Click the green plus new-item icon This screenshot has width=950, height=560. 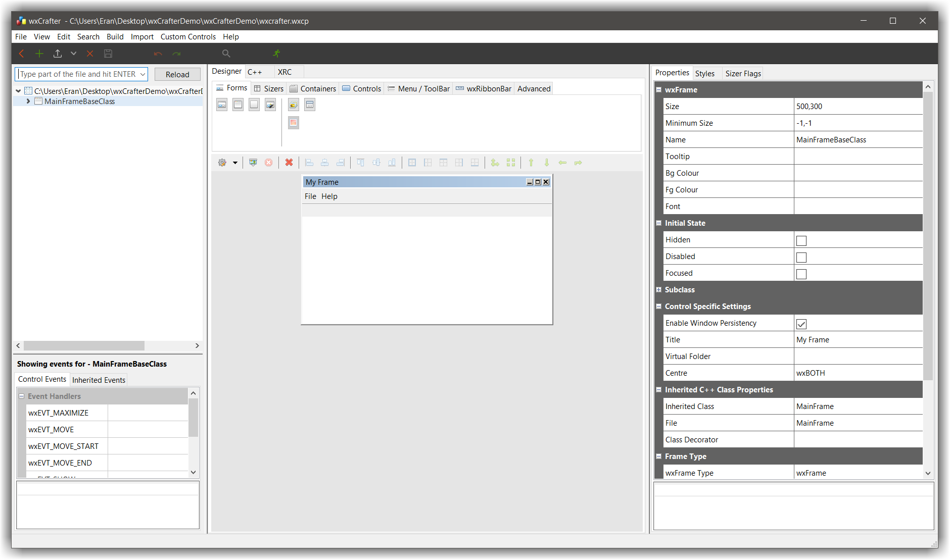(x=39, y=54)
